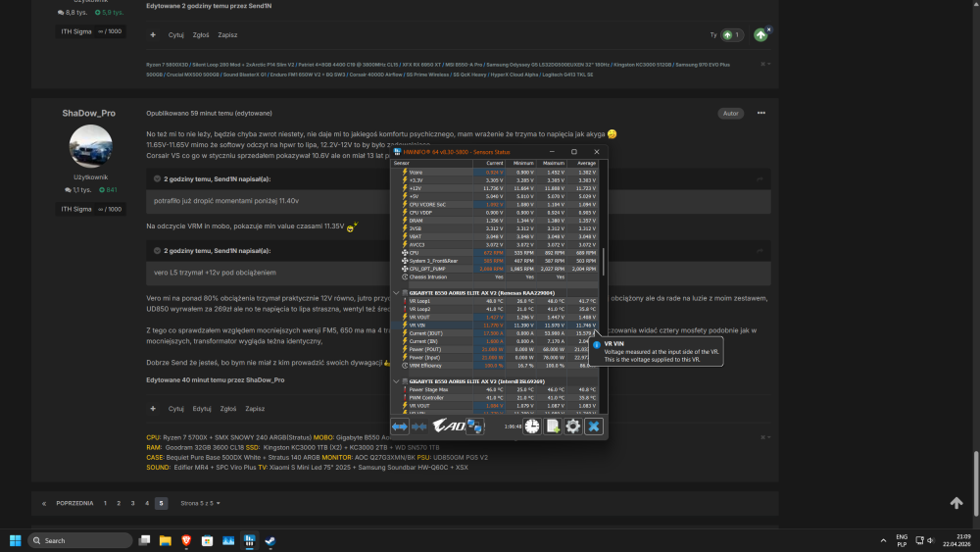Image resolution: width=980 pixels, height=552 pixels.
Task: Go to forum page 3
Action: tap(132, 503)
